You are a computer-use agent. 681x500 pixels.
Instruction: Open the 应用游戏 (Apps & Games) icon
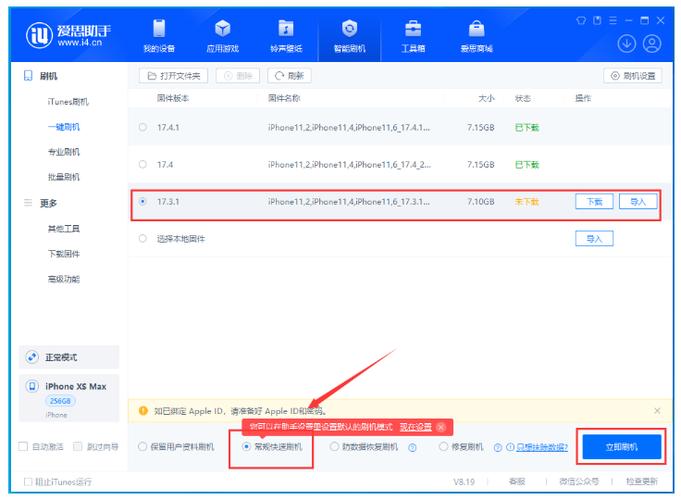(222, 35)
